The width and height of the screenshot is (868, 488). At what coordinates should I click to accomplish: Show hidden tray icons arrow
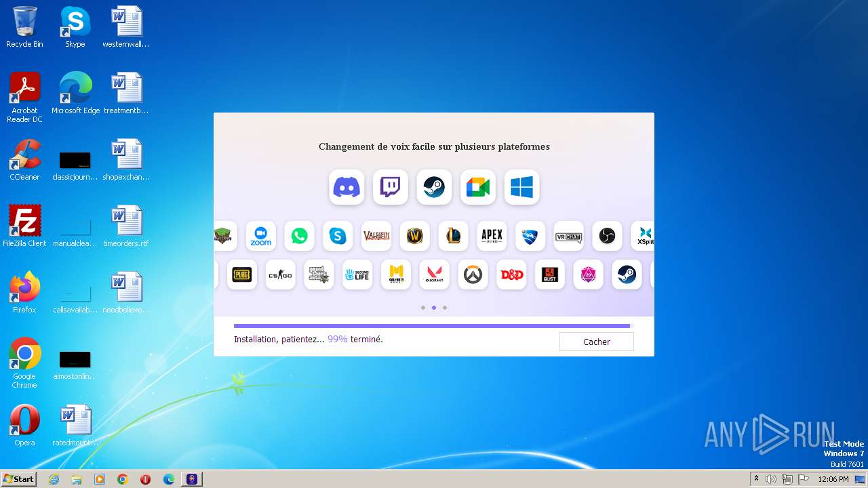(x=756, y=479)
